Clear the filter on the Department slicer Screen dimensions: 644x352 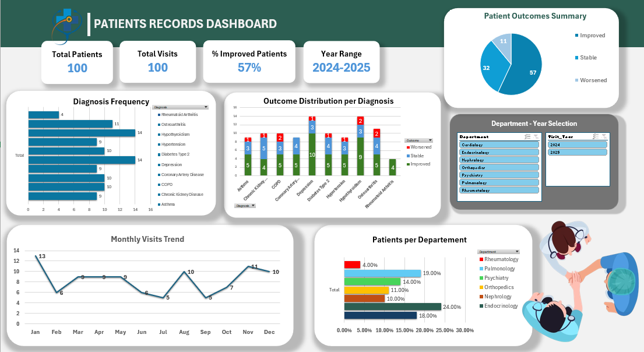tap(536, 136)
